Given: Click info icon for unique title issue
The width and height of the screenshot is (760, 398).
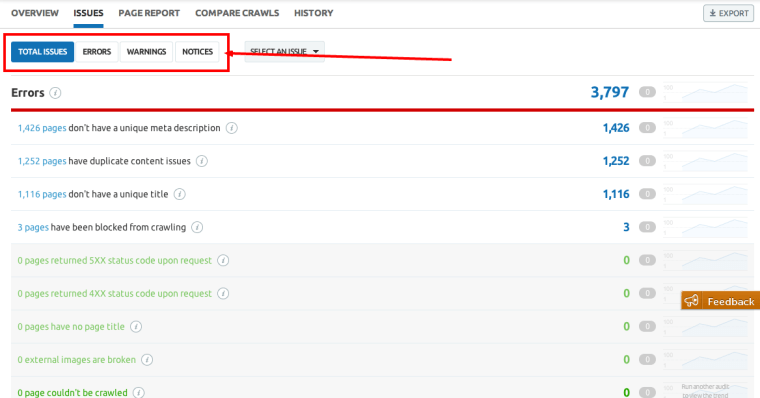Looking at the screenshot, I should coord(179,194).
